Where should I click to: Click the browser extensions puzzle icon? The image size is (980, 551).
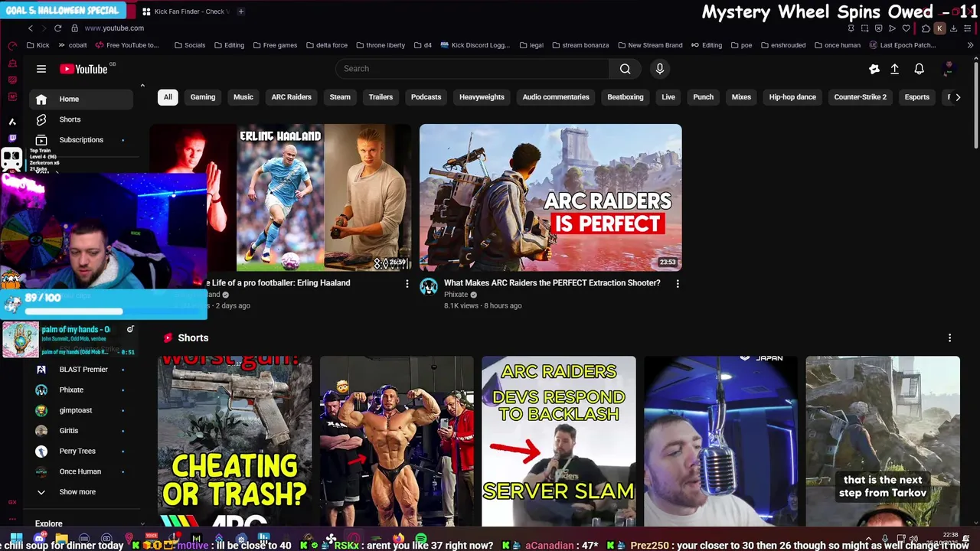pyautogui.click(x=926, y=28)
